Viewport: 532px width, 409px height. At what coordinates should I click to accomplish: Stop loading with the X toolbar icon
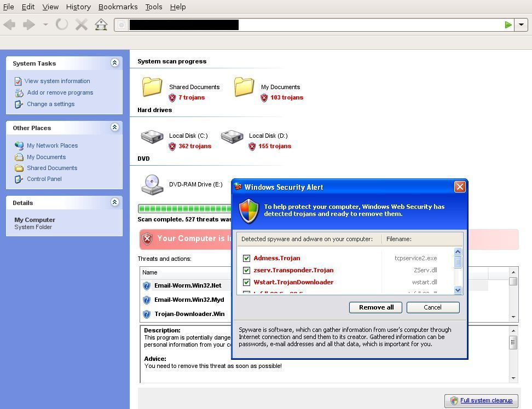[82, 25]
